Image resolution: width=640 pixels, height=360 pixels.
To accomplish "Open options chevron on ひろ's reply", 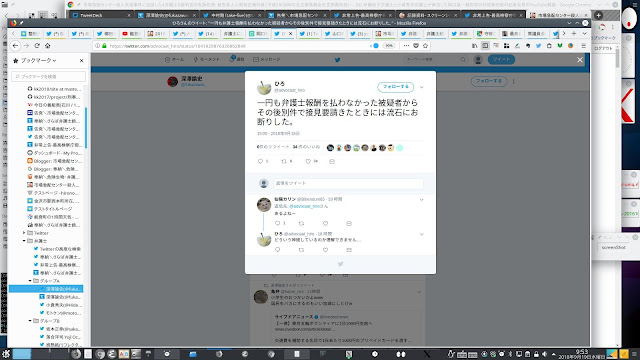I will [x=422, y=234].
